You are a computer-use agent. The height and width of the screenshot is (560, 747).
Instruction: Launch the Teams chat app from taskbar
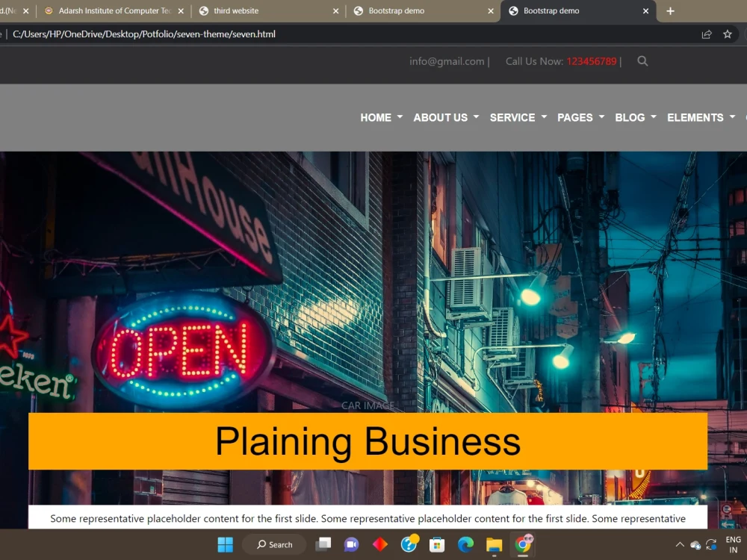352,544
